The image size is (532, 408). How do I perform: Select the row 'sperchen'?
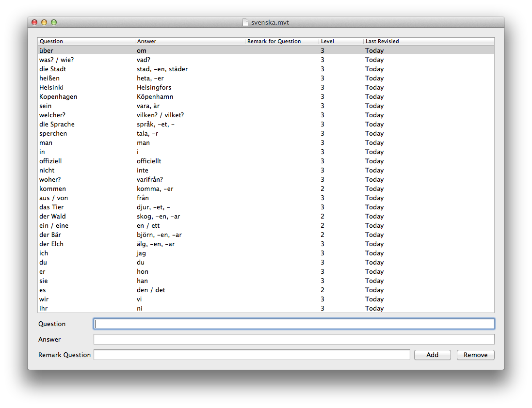click(266, 134)
